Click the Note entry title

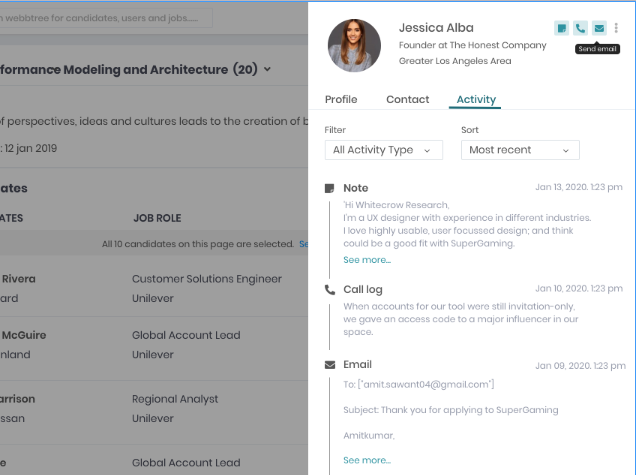[355, 188]
